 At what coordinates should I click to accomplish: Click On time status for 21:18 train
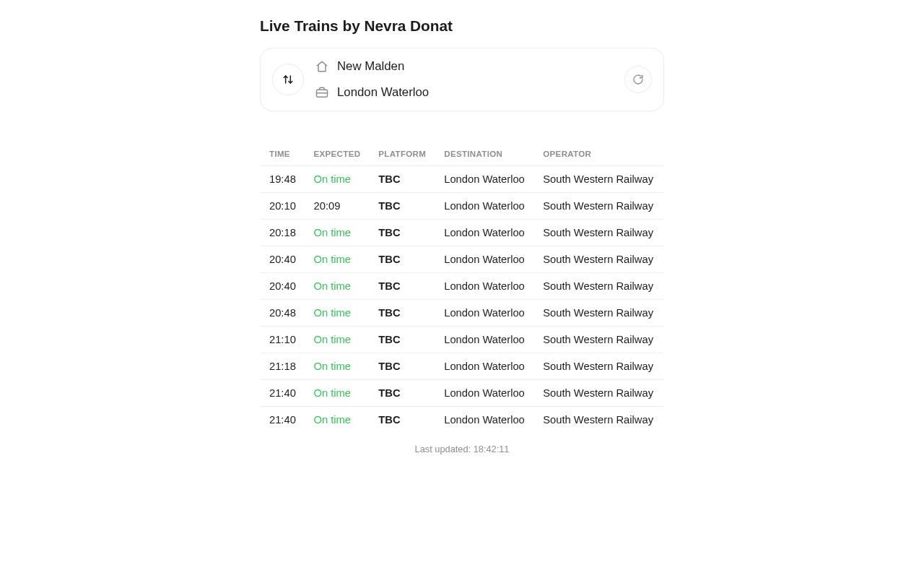click(332, 366)
